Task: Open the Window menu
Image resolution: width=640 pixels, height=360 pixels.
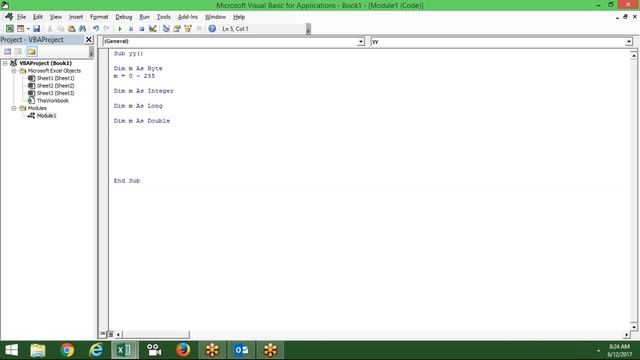Action: click(x=215, y=17)
